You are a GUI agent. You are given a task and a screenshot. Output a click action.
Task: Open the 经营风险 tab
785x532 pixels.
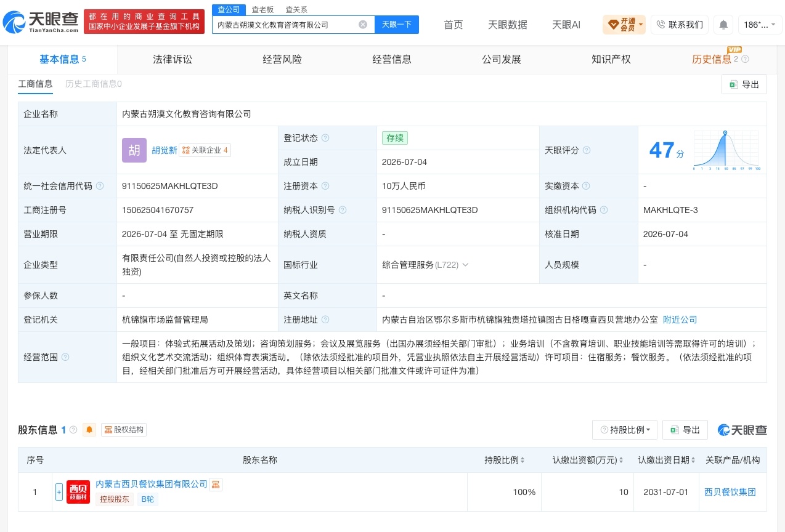point(282,59)
